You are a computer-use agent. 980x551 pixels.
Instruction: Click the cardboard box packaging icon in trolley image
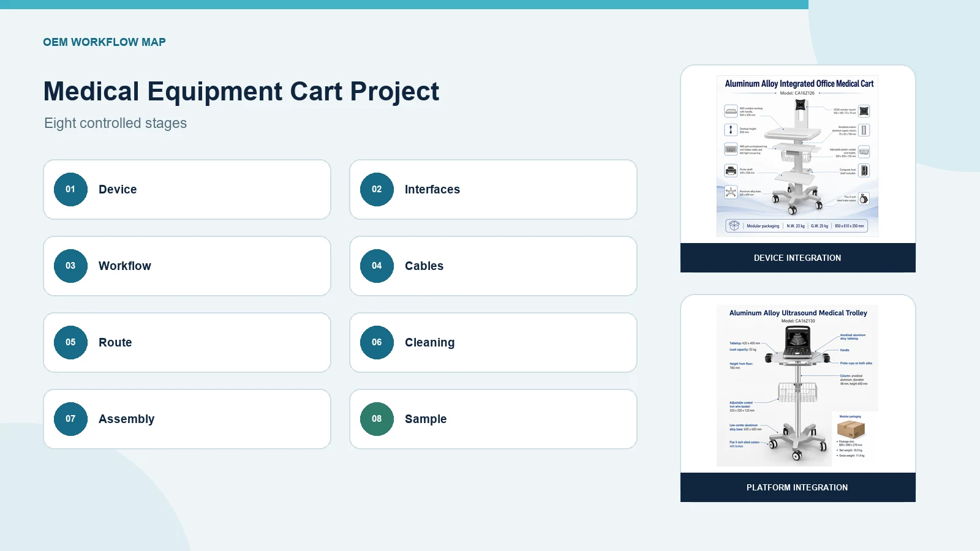click(851, 429)
